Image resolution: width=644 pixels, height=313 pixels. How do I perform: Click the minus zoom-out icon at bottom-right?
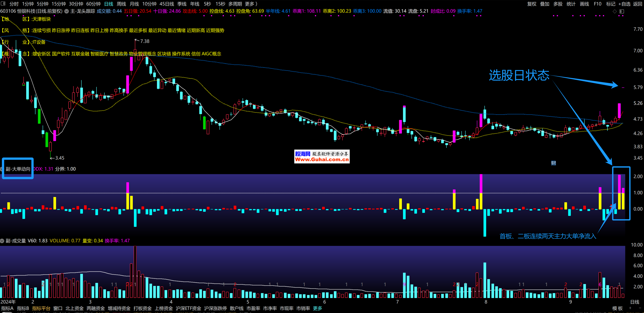point(640,308)
